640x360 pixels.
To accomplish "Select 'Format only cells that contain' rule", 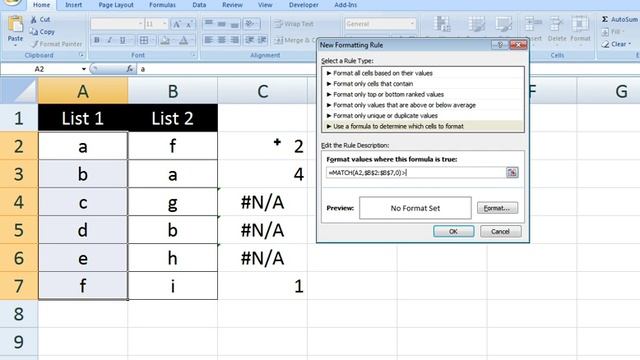I will pos(423,84).
